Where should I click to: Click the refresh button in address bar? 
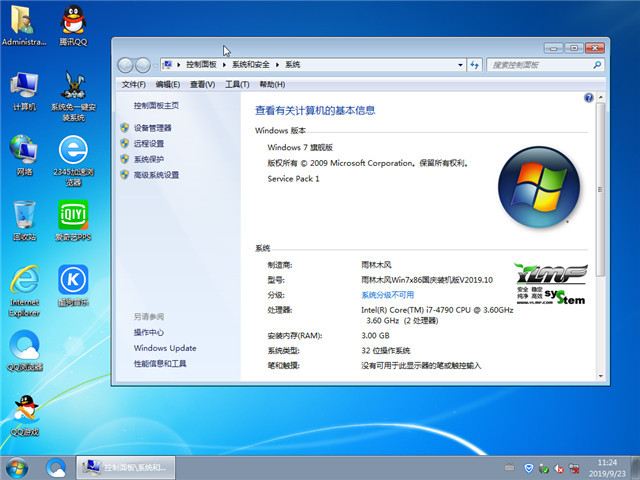(475, 65)
